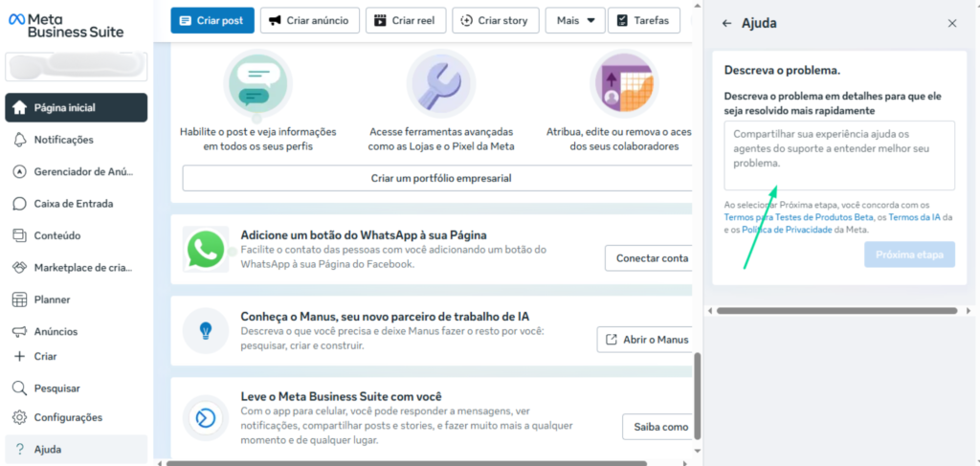Viewport: 980px width, 466px height.
Task: Click the Criar plus icon
Action: click(x=19, y=356)
